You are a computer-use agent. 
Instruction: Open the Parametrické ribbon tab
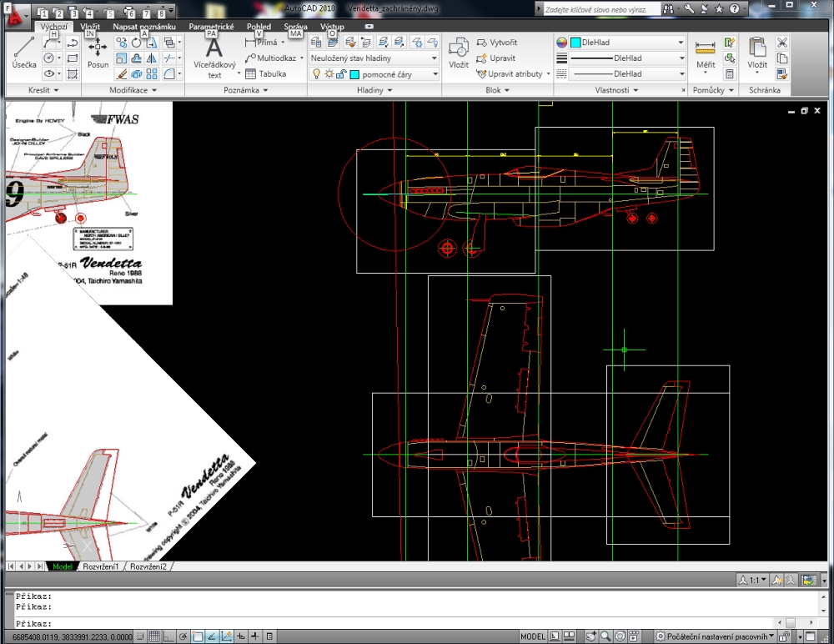pyautogui.click(x=211, y=26)
